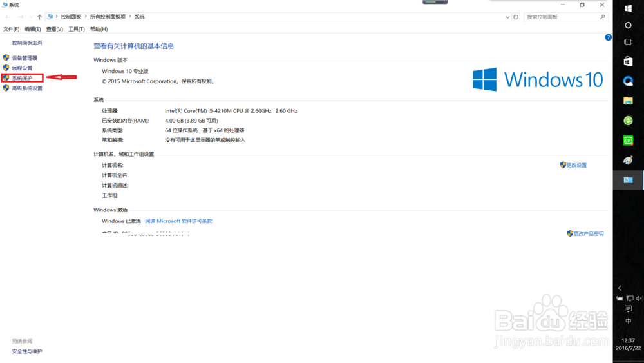Click the 系统 breadcrumb segment
The height and width of the screenshot is (363, 644).
pos(140,17)
